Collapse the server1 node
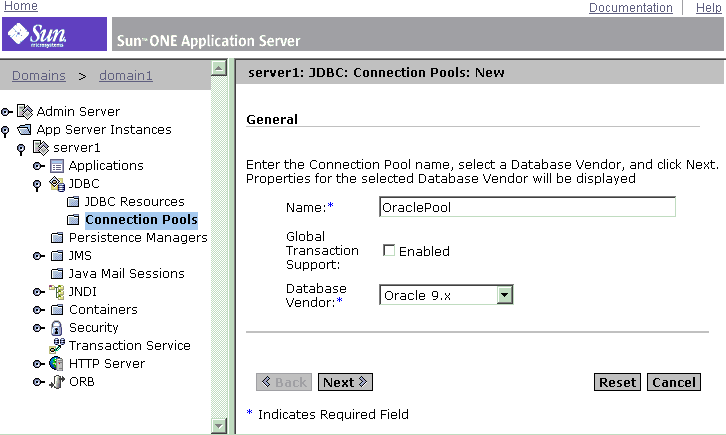 pyautogui.click(x=21, y=149)
